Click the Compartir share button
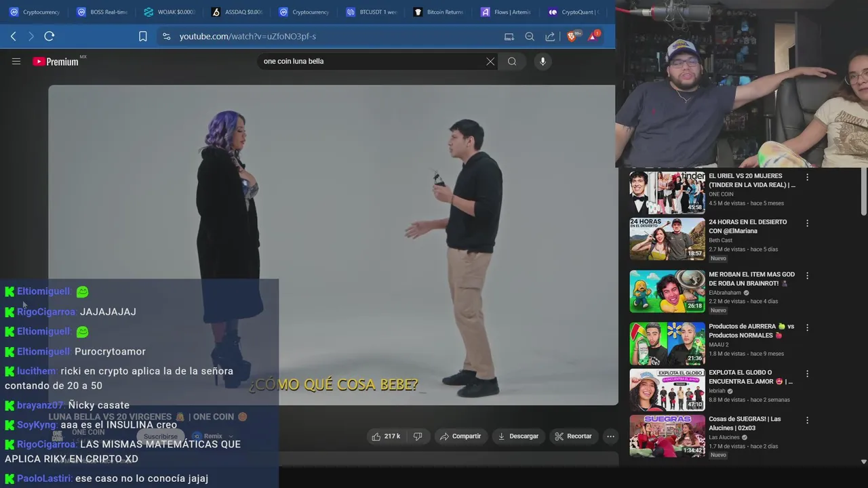The width and height of the screenshot is (868, 488). (x=460, y=436)
